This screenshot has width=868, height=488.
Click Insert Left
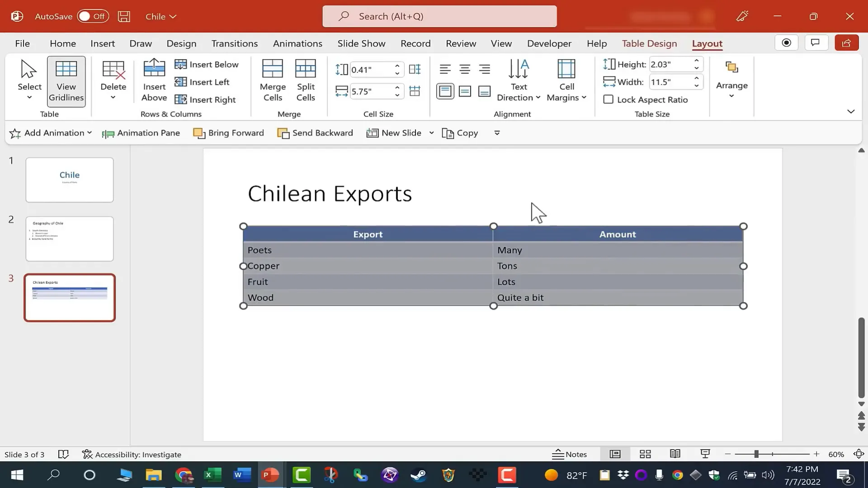202,82
